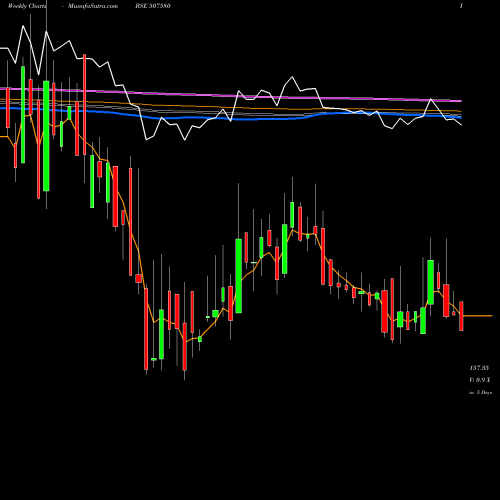
Task: Click the 'BSE 507580' symbol label
Action: [153, 6]
